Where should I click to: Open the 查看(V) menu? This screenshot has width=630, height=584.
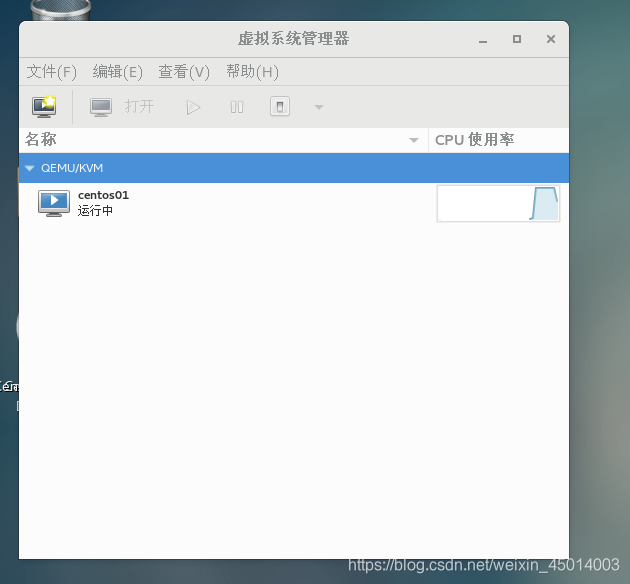click(184, 72)
